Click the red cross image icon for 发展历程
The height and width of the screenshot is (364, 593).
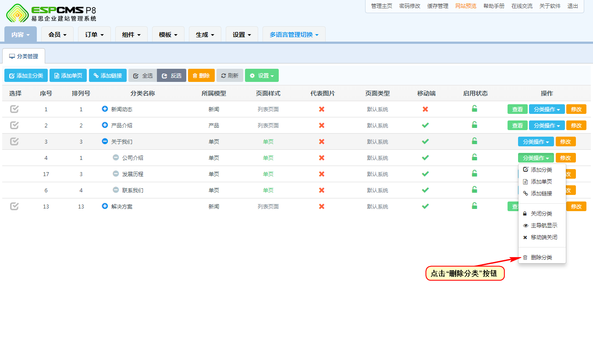tap(322, 174)
